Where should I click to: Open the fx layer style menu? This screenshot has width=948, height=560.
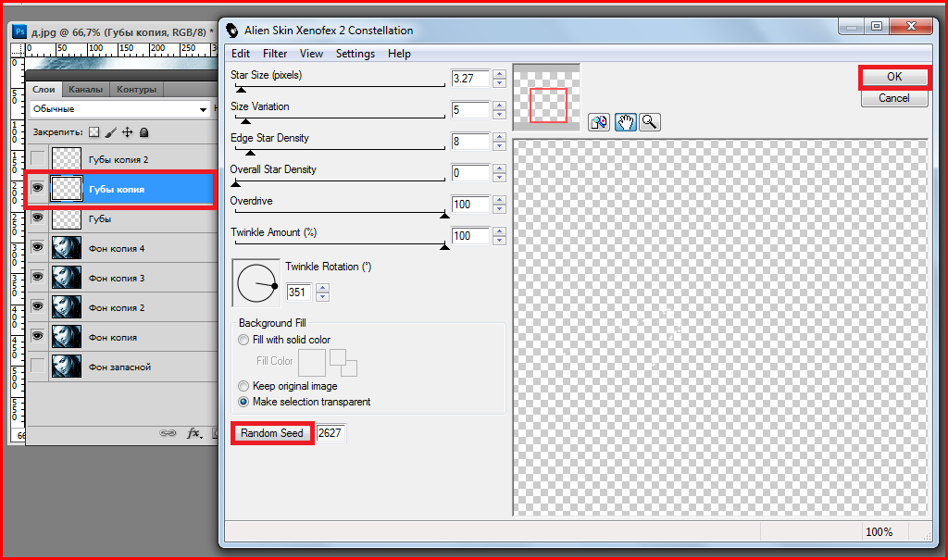click(x=193, y=433)
